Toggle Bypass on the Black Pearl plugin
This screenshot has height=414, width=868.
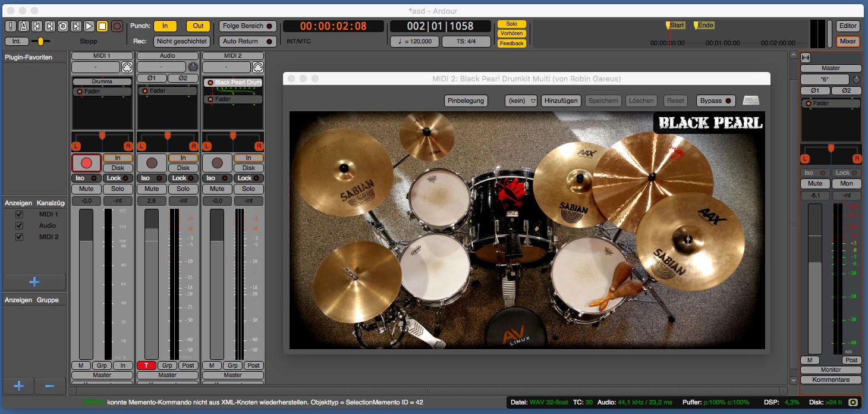coord(716,101)
